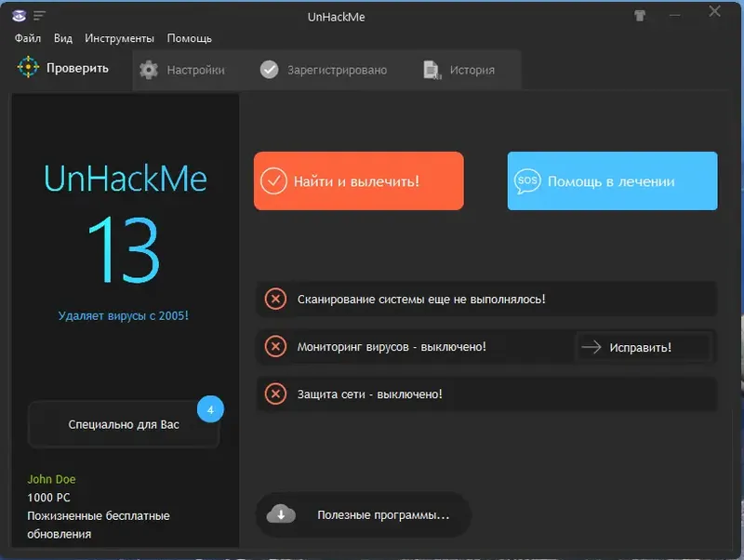Screen dimensions: 744x560
Task: Click the gear icon for Настройки
Action: (149, 70)
